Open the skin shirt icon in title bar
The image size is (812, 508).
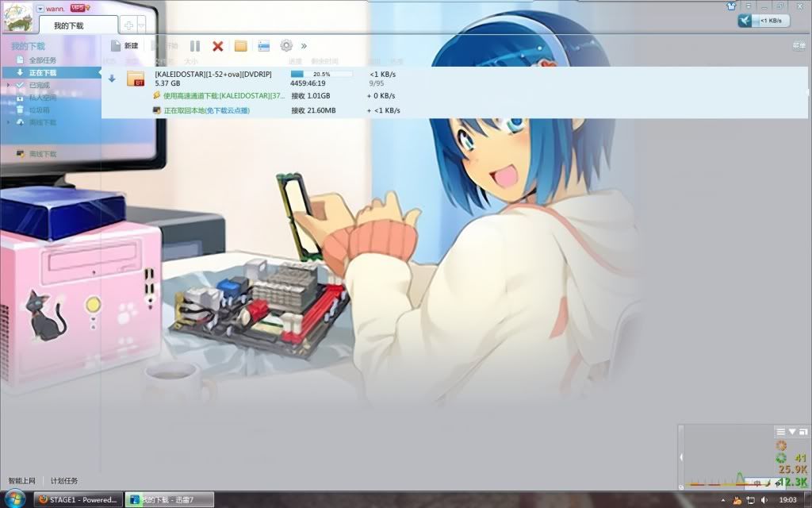click(731, 6)
